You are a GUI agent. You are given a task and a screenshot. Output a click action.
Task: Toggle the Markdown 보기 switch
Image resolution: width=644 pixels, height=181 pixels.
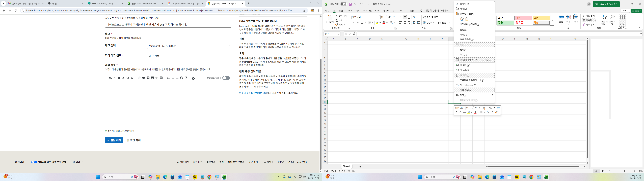click(226, 78)
